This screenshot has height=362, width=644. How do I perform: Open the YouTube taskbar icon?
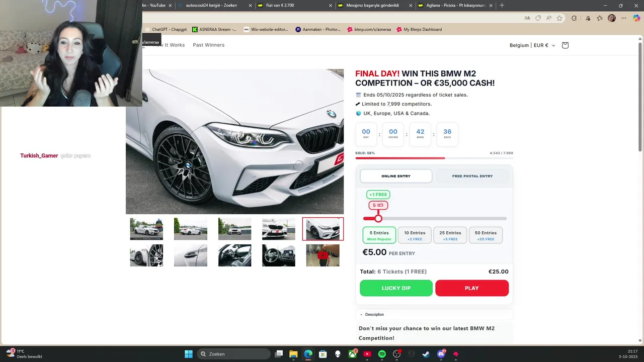pyautogui.click(x=367, y=354)
